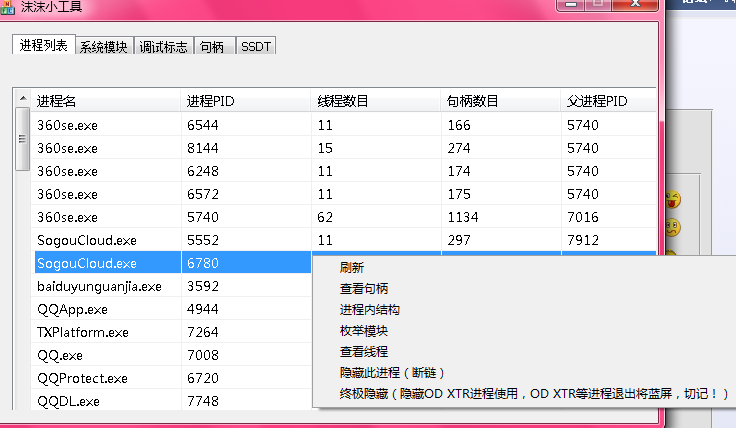Image resolution: width=736 pixels, height=428 pixels.
Task: Click parent PID cell 7912
Action: click(x=583, y=240)
